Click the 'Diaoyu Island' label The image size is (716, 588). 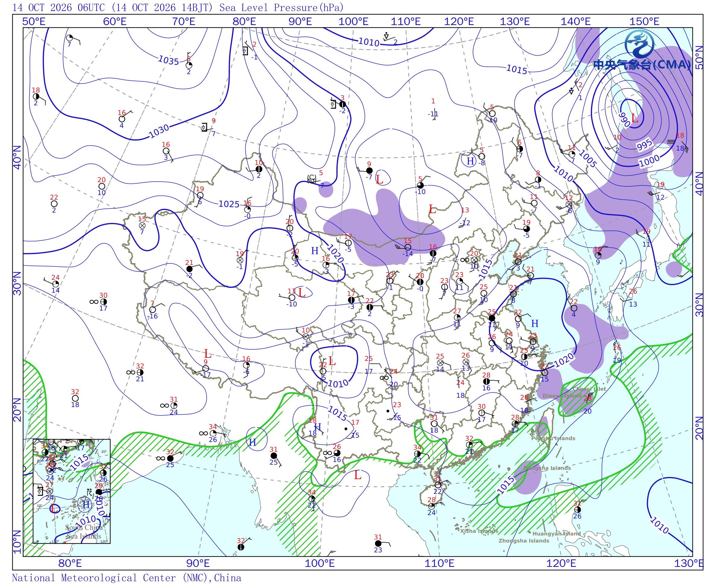[x=562, y=396]
